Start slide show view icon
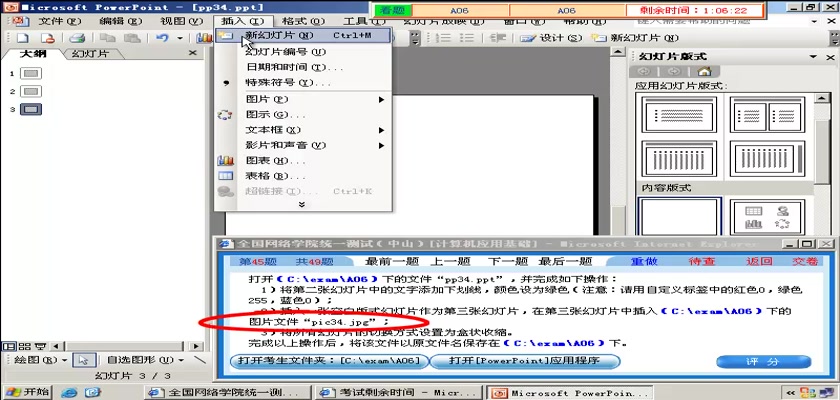This screenshot has height=400, width=840. [40, 346]
